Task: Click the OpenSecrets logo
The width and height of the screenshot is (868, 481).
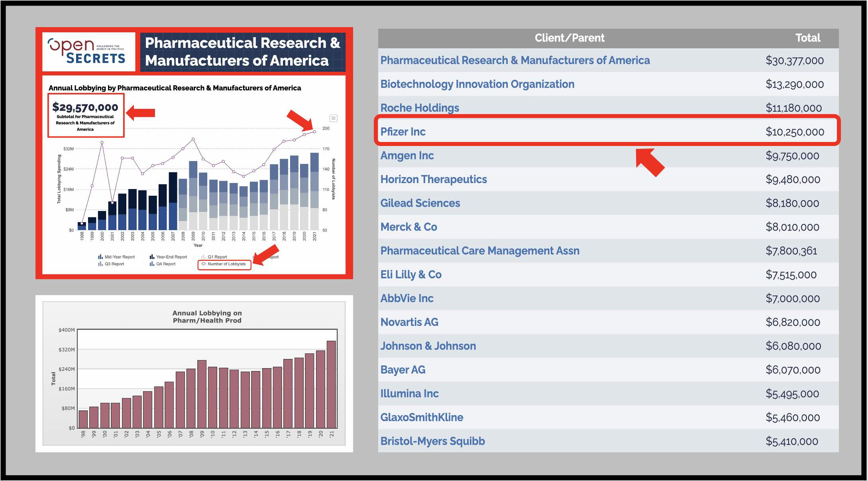Action: 86,51
